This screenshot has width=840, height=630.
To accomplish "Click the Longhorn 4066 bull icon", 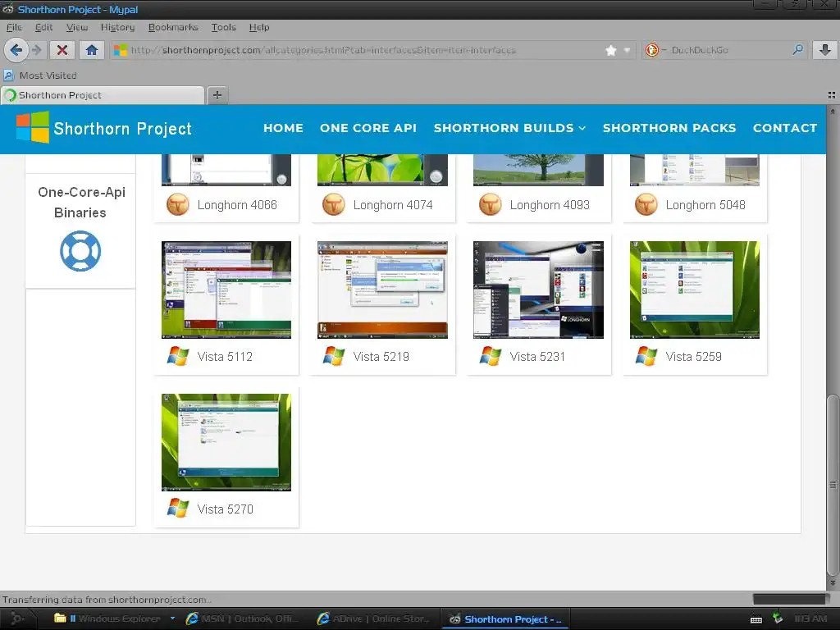I will pos(178,204).
